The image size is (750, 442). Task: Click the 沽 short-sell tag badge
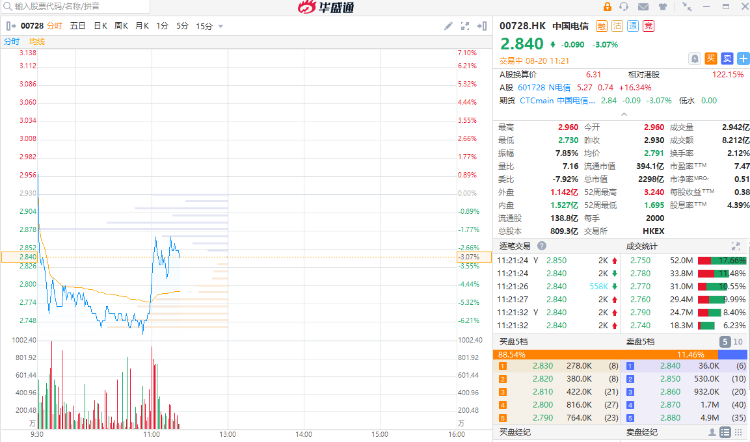coord(617,26)
